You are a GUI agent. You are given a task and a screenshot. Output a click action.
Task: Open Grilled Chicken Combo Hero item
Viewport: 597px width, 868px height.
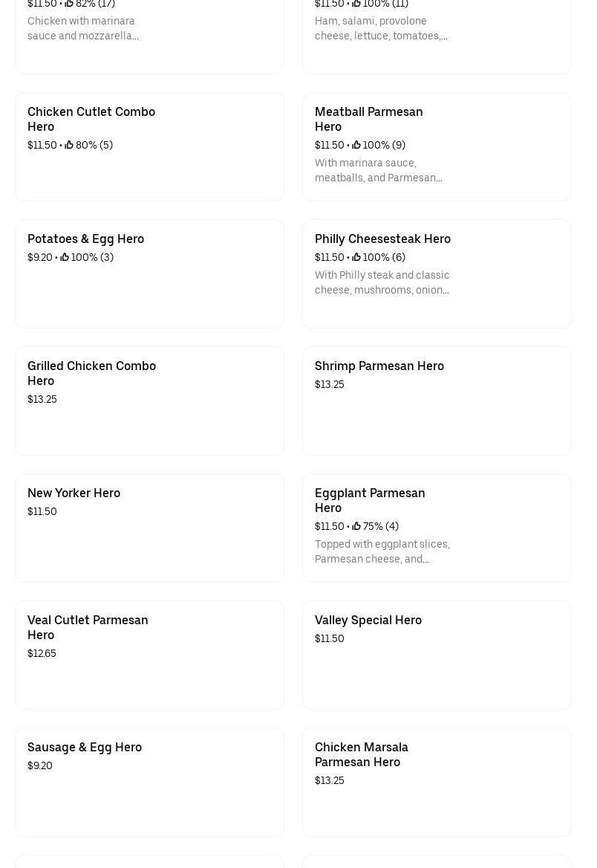91,373
